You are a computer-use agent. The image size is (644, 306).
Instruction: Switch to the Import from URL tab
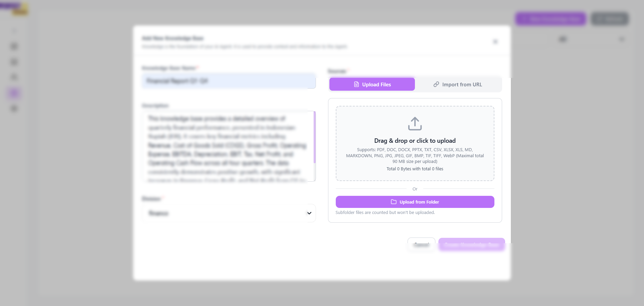click(x=458, y=84)
